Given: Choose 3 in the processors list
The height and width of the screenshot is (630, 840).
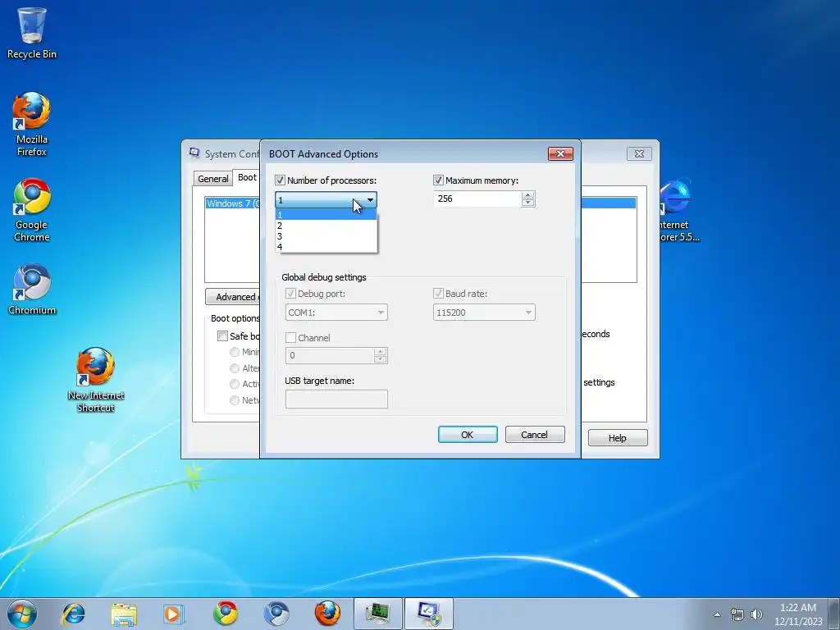Looking at the screenshot, I should (326, 236).
